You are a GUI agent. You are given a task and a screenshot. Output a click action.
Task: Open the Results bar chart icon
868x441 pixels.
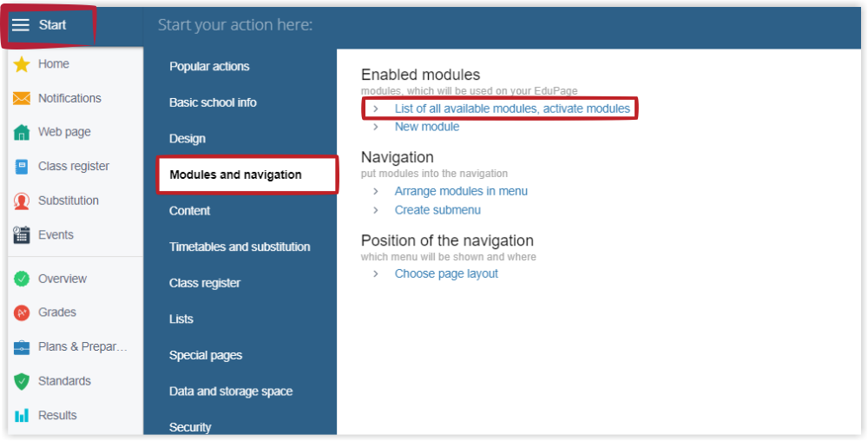(22, 416)
